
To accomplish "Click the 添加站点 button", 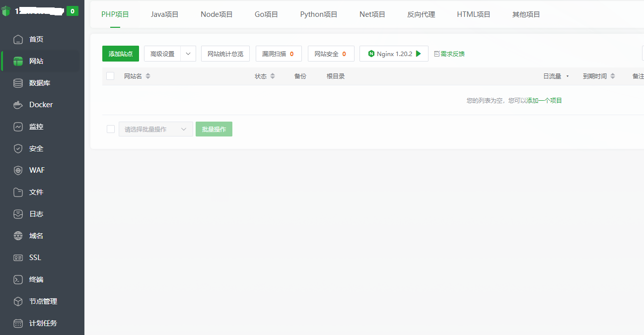I will click(120, 53).
